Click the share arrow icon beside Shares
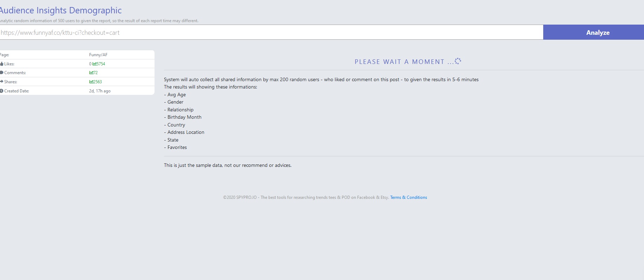644x280 pixels. [x=2, y=82]
